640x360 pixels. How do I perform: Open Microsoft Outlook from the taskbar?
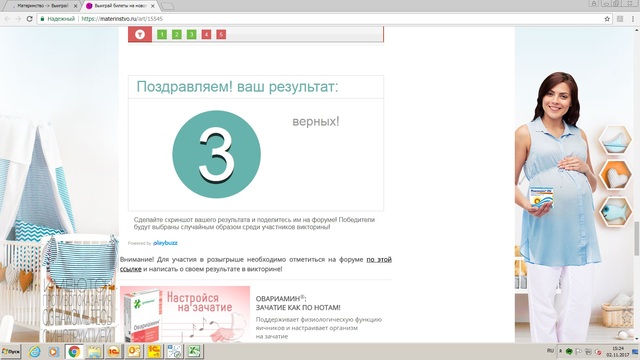(x=134, y=351)
